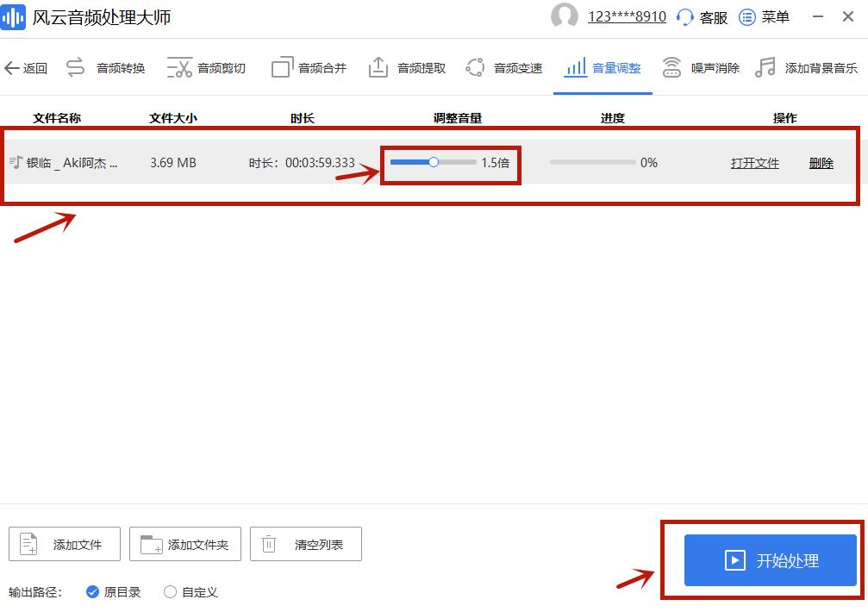Click the 删除 link to remove file

pos(821,162)
